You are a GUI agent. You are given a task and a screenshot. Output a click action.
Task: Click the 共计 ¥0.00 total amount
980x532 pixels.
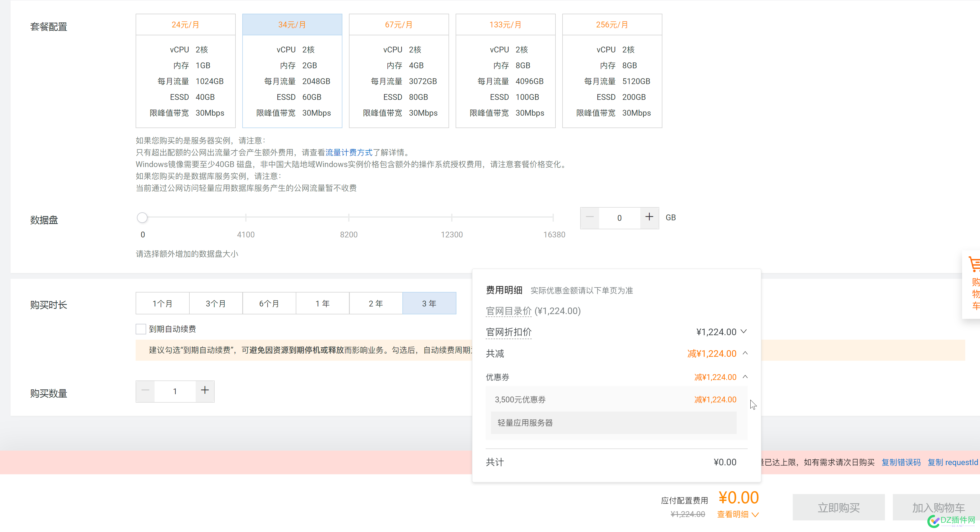coord(725,462)
